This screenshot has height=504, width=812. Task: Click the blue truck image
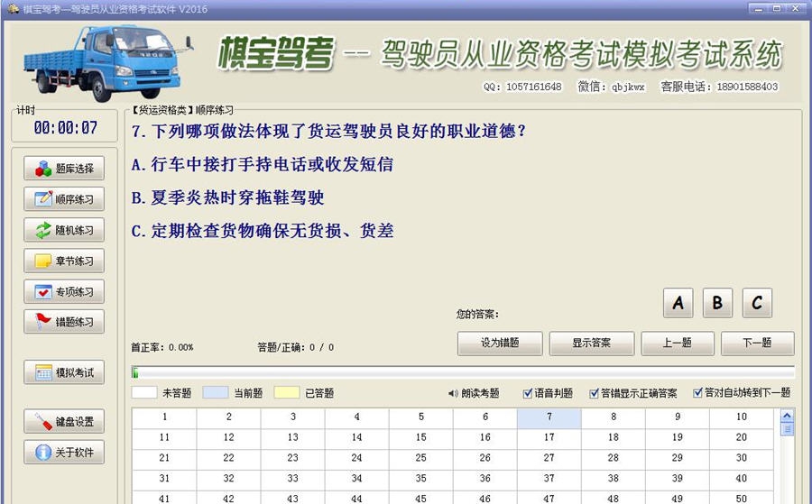coord(107,63)
